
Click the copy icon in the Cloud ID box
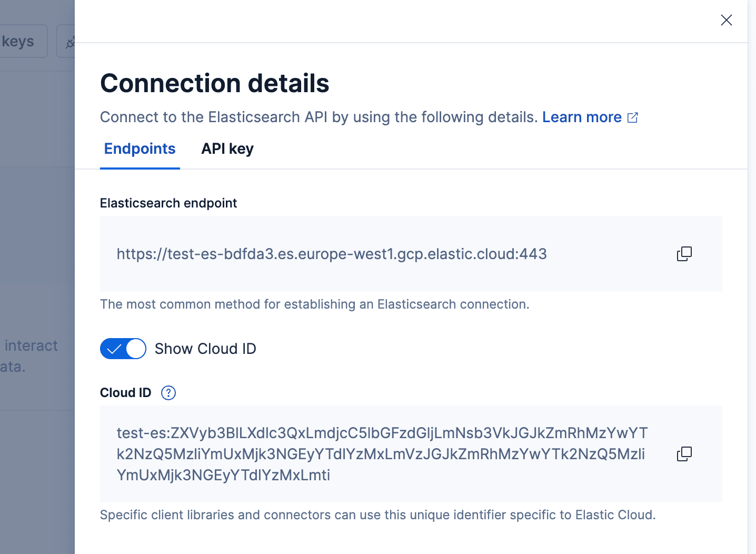(684, 454)
